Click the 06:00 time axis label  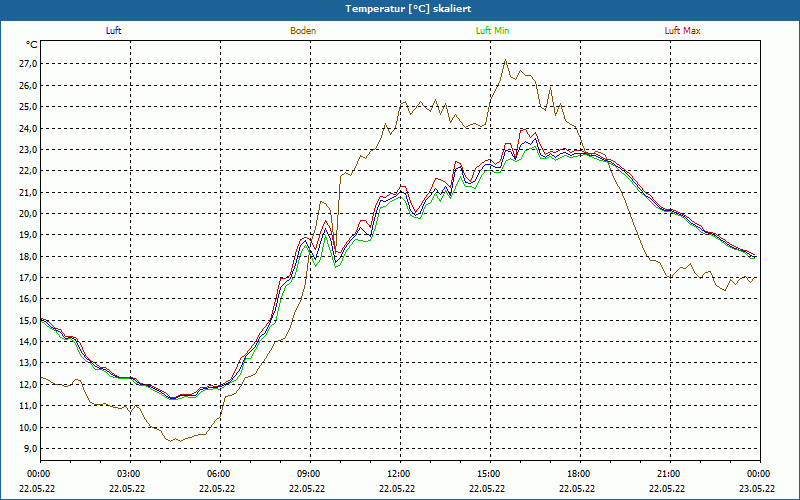click(217, 474)
